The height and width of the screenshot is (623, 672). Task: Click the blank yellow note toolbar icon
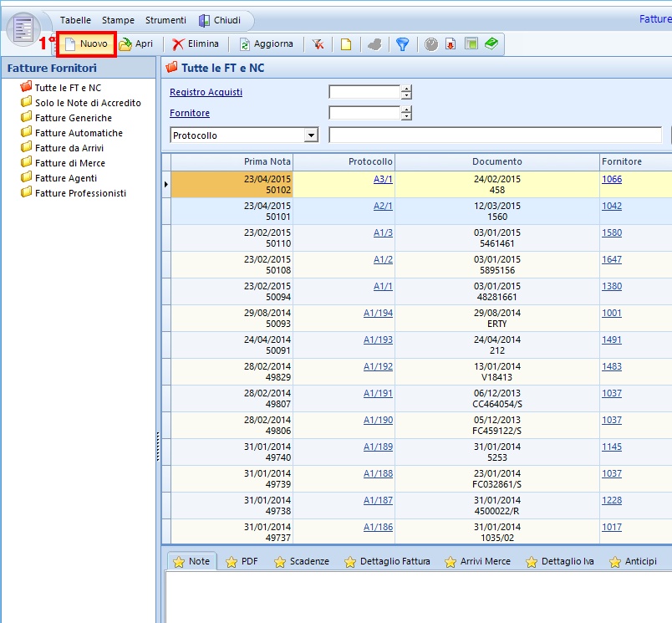pos(346,44)
